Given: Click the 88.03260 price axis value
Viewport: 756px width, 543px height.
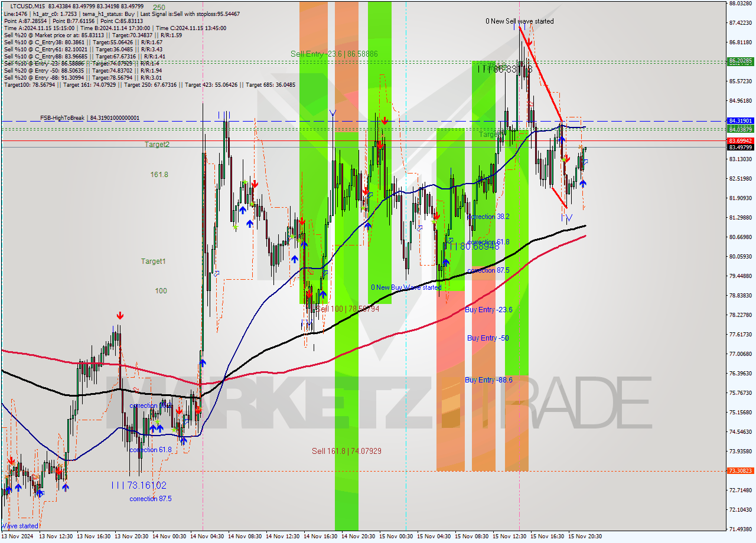Looking at the screenshot, I should tap(741, 4).
